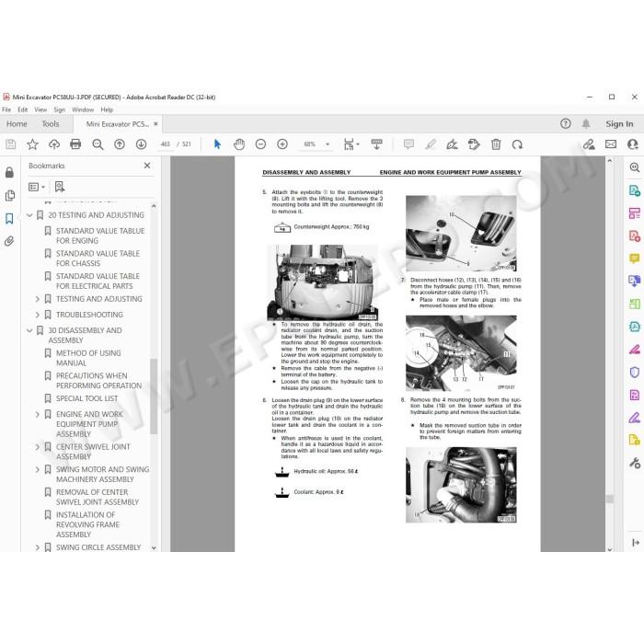This screenshot has width=644, height=644.
Task: Click Sign In
Action: [x=619, y=123]
